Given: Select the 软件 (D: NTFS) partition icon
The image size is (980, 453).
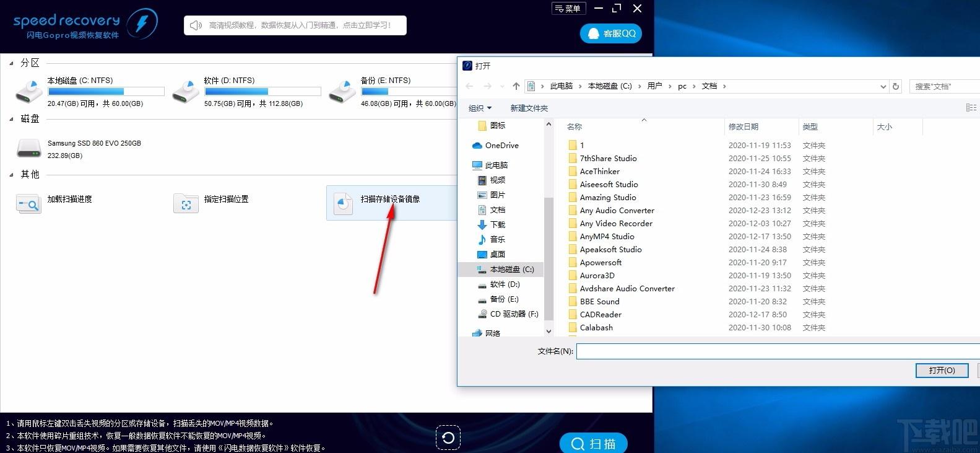Looking at the screenshot, I should click(x=186, y=91).
